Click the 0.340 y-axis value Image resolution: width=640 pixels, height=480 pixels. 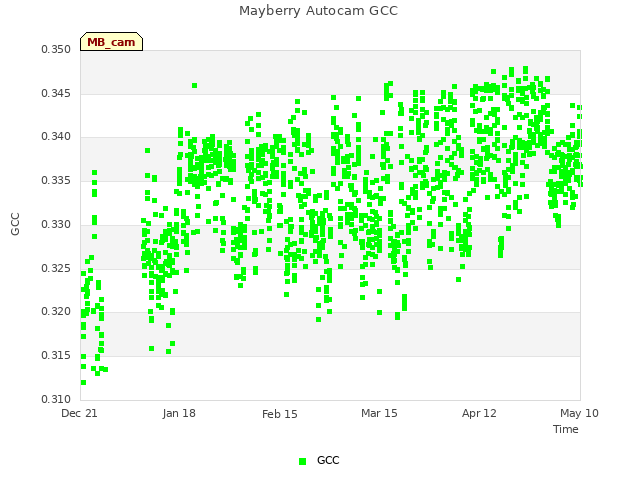[56, 136]
